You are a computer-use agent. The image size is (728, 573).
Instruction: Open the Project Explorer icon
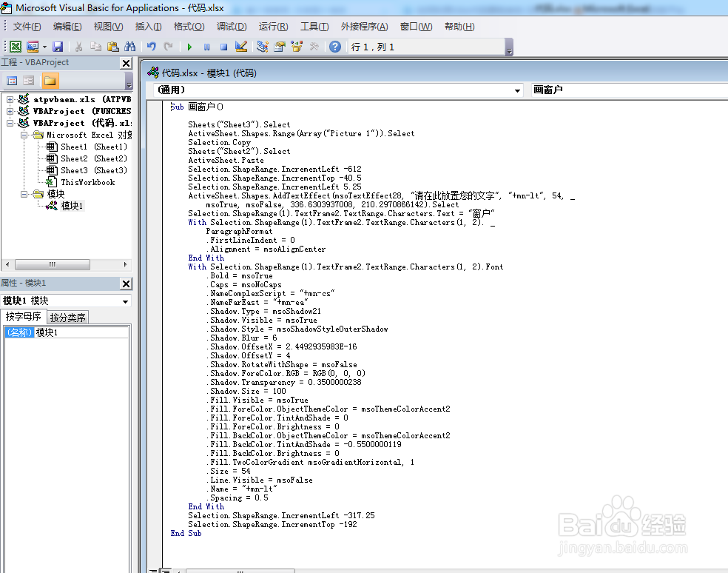pos(263,47)
